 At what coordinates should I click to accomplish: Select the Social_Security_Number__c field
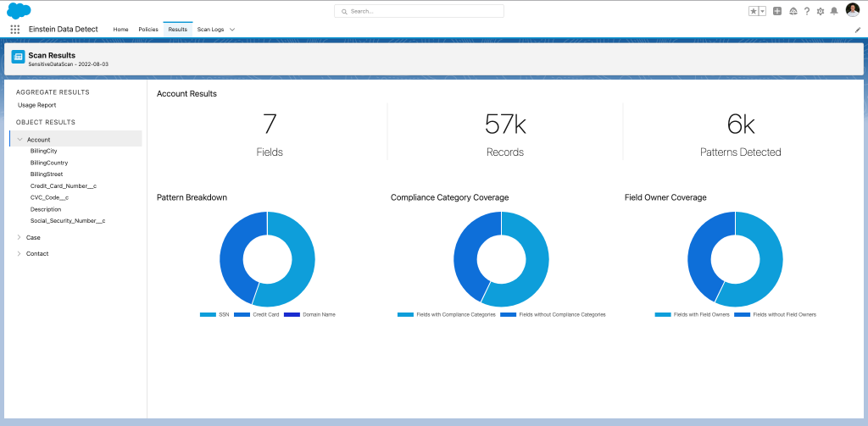tap(68, 220)
